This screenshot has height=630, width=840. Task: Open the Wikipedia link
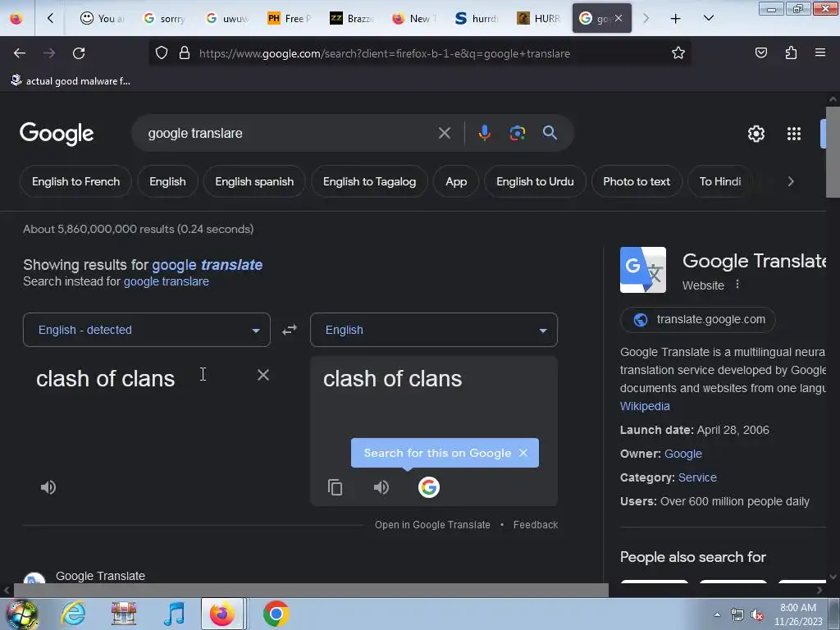tap(645, 406)
